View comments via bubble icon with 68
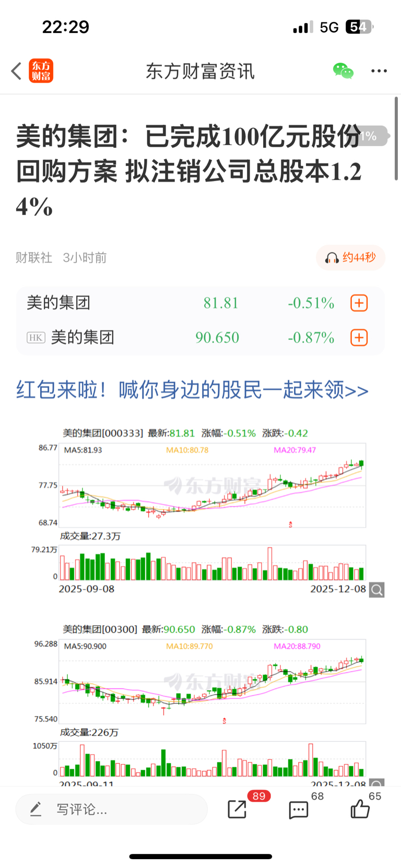Screen dimensions: 401x868 (298, 810)
